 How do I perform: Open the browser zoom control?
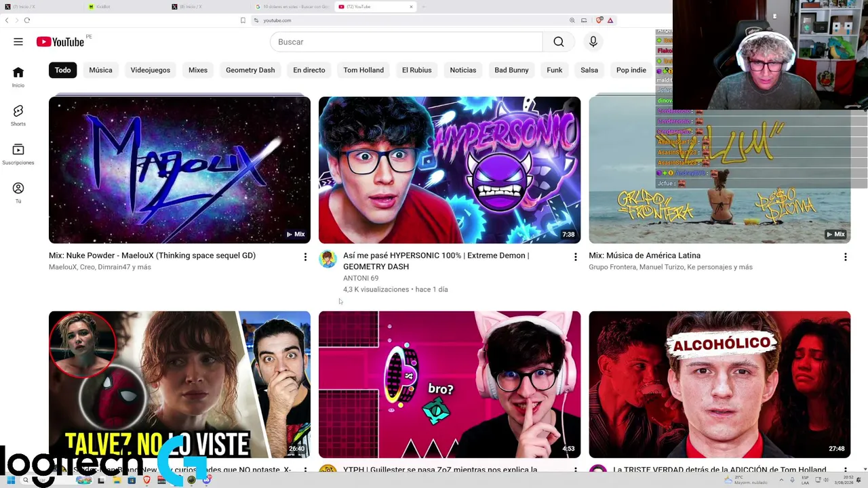point(572,20)
